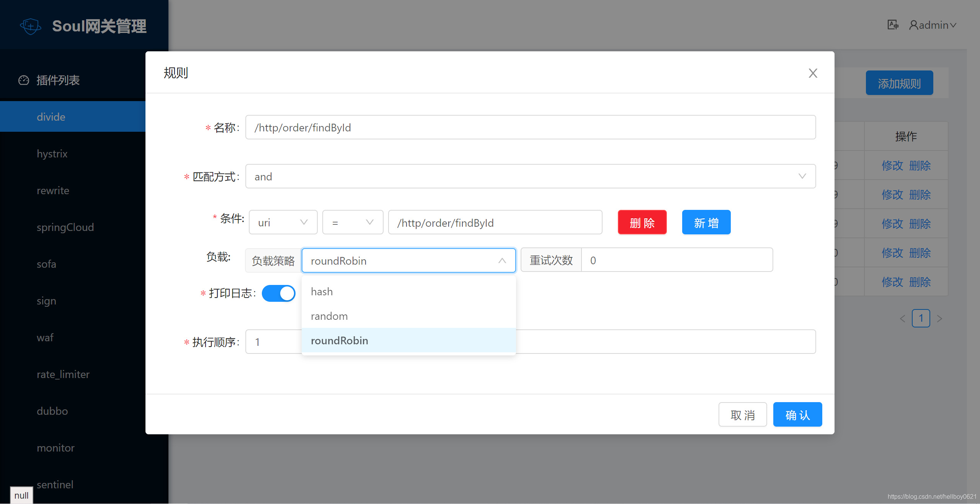Viewport: 980px width, 504px height.
Task: Go to next page arrow
Action: tap(939, 319)
